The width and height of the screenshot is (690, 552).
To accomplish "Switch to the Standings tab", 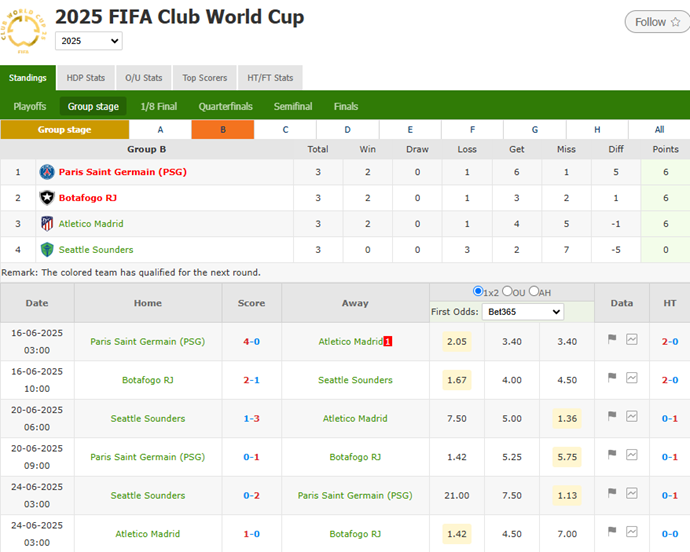I will click(x=28, y=78).
